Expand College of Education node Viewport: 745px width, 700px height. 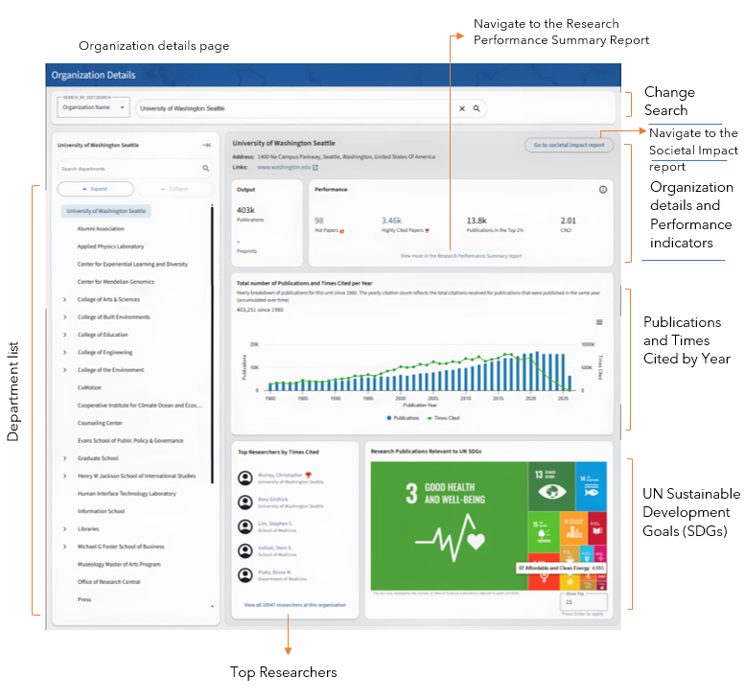pos(65,335)
